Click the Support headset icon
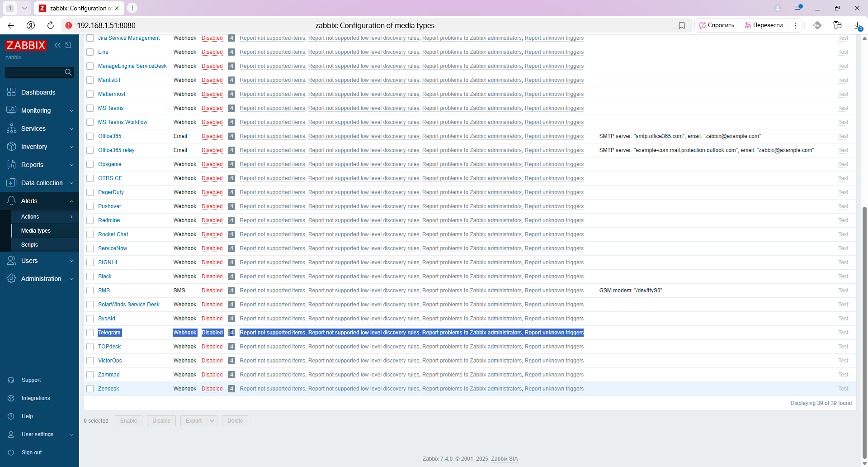 pos(11,380)
